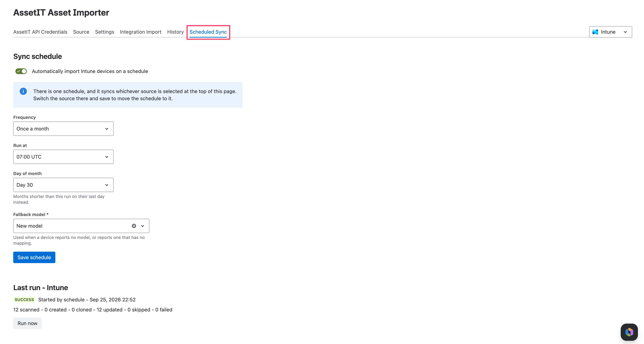Click the 'Frequency' field label
The width and height of the screenshot is (644, 344).
[25, 117]
